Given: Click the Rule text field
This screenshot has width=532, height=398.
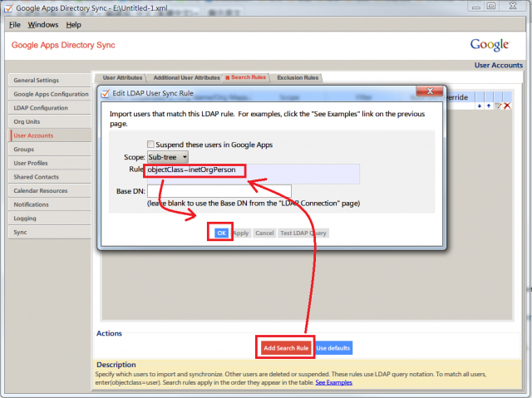Looking at the screenshot, I should click(x=253, y=174).
